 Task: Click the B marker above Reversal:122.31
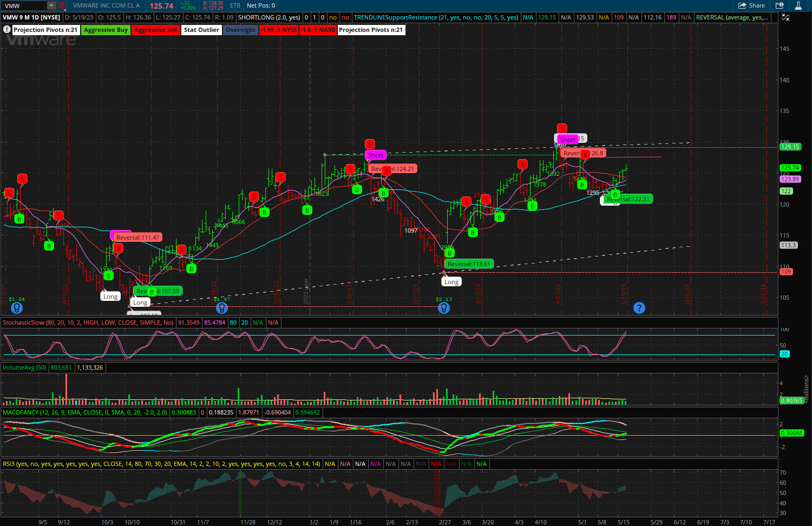[x=615, y=195]
